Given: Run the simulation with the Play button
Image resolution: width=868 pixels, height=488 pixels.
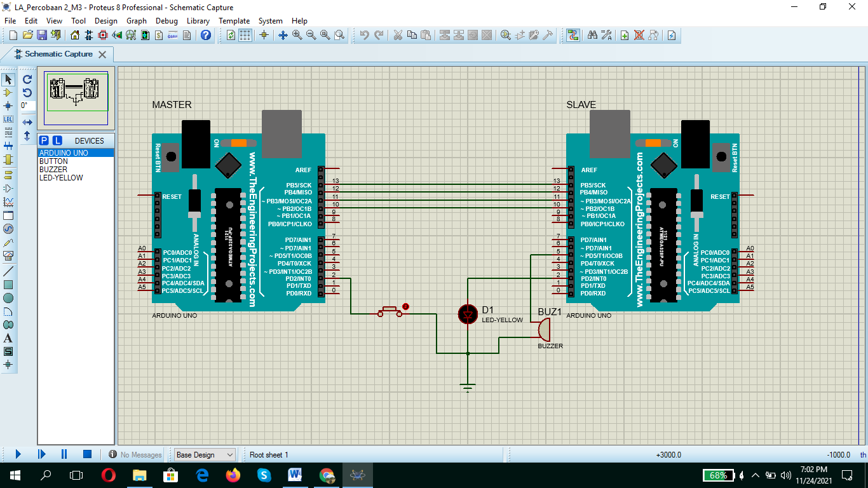Looking at the screenshot, I should click(x=18, y=454).
